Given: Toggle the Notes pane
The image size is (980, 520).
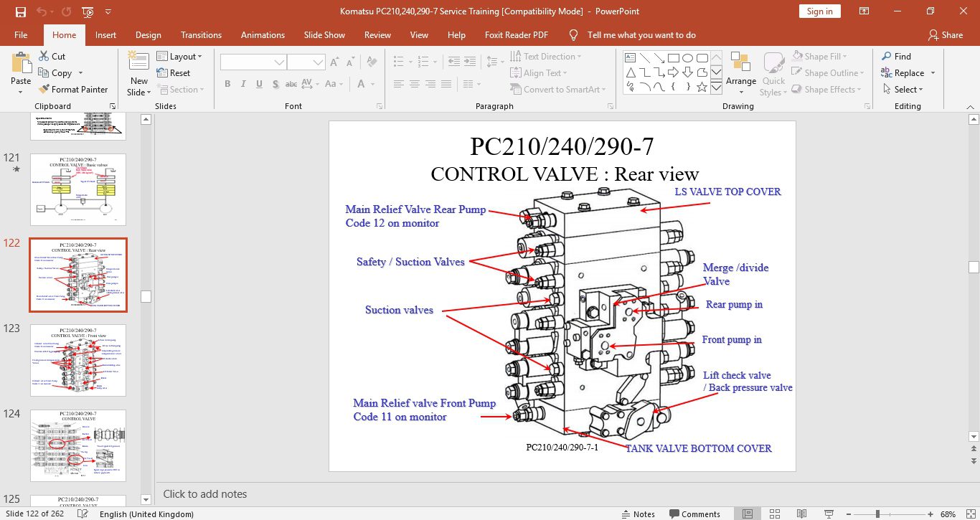Looking at the screenshot, I should coord(638,514).
